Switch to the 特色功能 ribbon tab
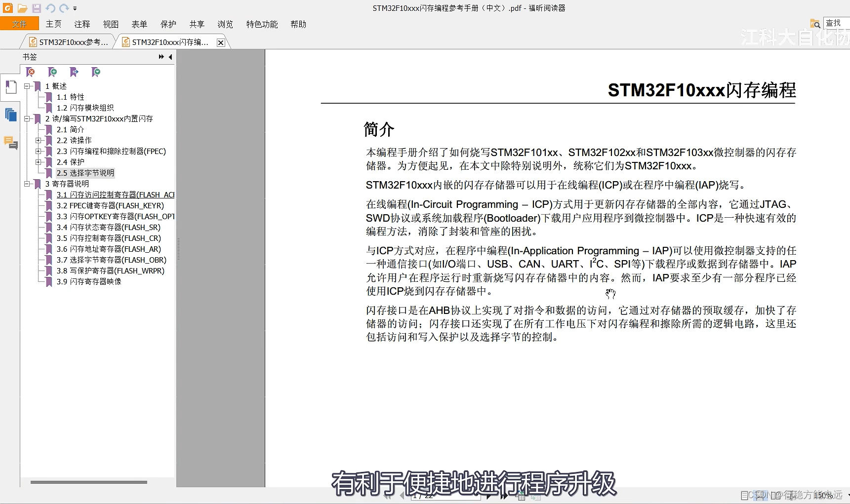The image size is (850, 504). (262, 24)
